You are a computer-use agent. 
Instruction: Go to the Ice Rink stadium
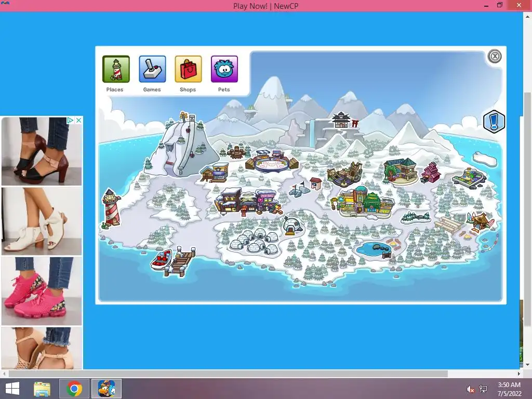(x=272, y=162)
